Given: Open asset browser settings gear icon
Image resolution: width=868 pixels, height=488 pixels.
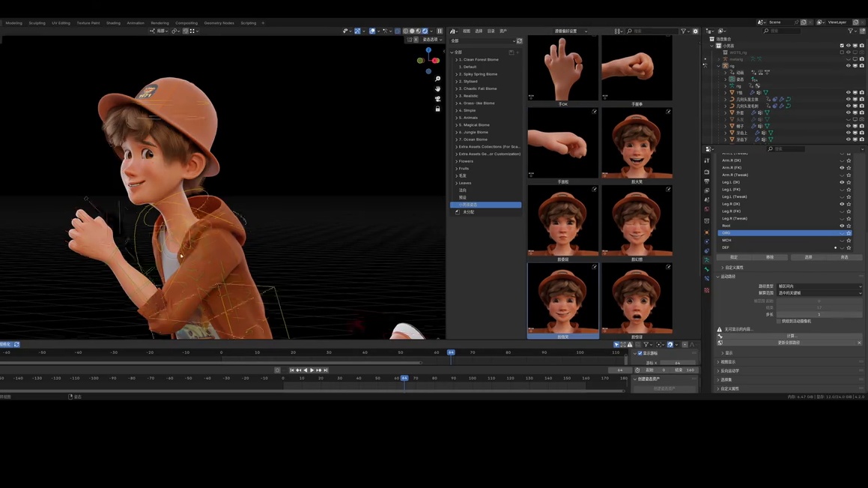Looking at the screenshot, I should pyautogui.click(x=695, y=31).
